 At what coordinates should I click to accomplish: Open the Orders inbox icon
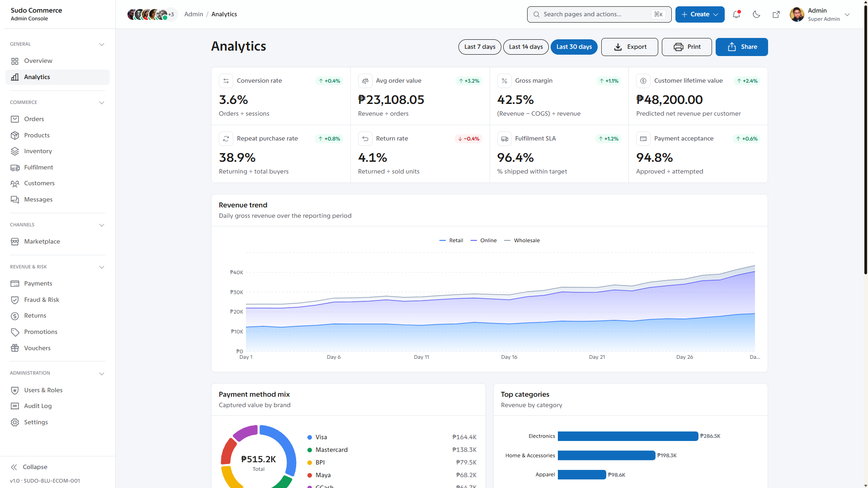pyautogui.click(x=15, y=119)
